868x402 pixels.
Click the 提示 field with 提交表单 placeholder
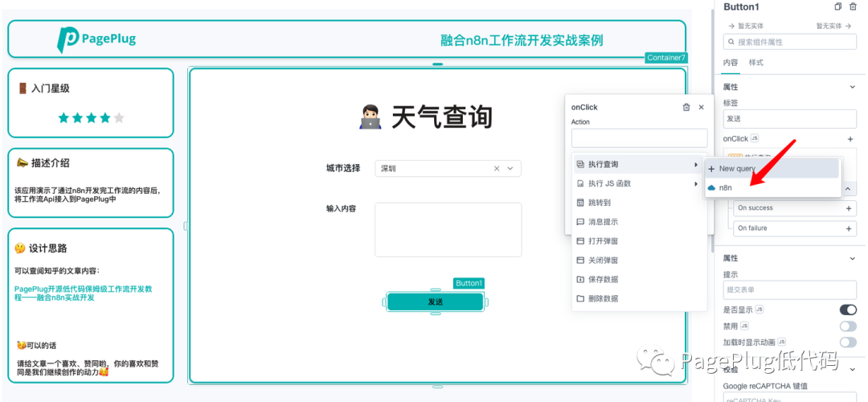(790, 289)
